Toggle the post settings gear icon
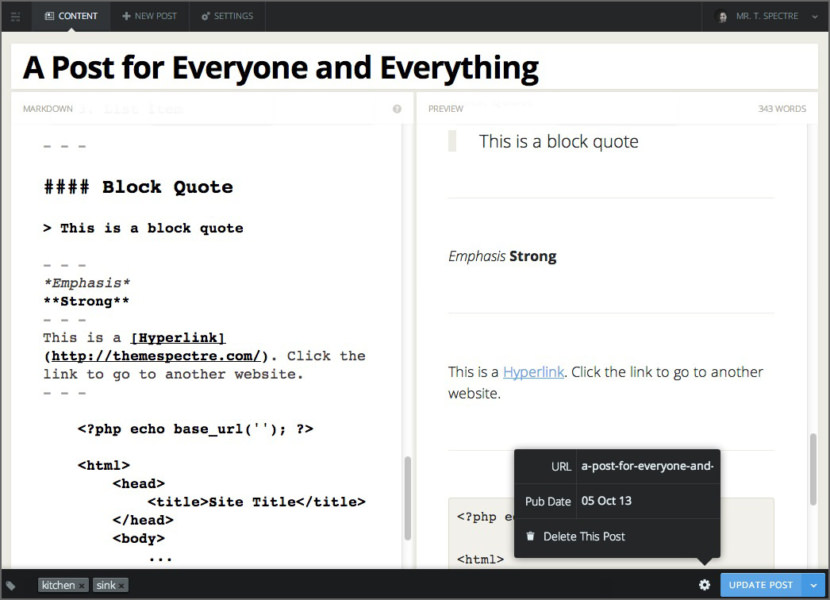Viewport: 830px width, 600px height. tap(704, 585)
